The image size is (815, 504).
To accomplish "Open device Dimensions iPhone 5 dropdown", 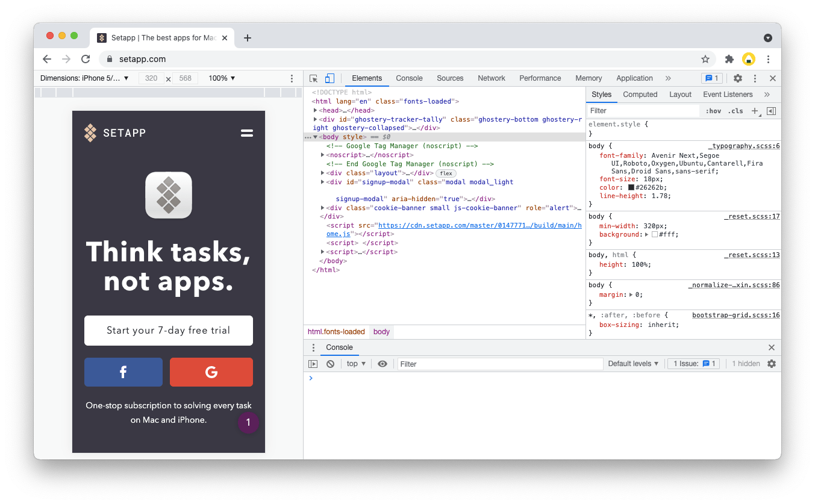I will pyautogui.click(x=84, y=78).
